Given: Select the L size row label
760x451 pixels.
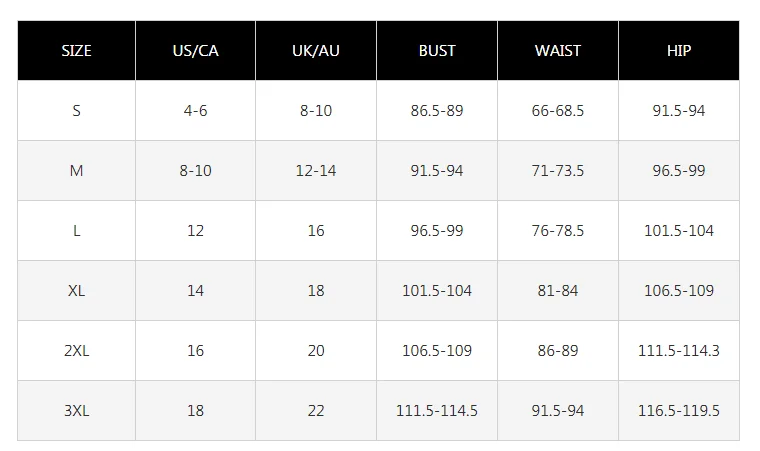Looking at the screenshot, I should pos(76,230).
